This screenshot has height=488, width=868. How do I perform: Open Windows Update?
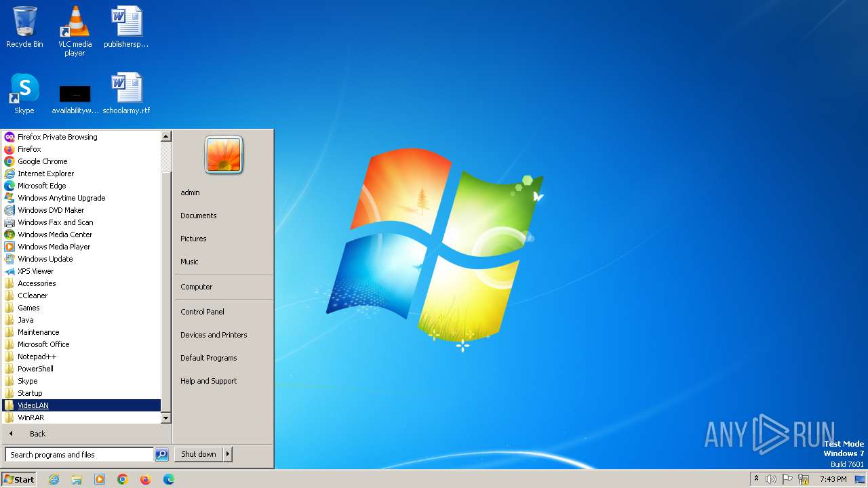(81, 259)
